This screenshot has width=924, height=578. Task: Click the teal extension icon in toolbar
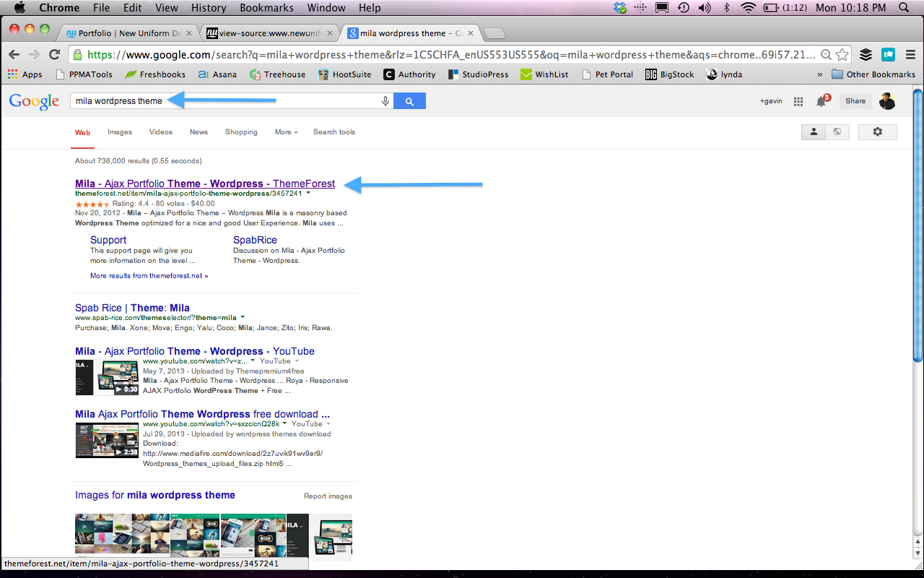(889, 55)
